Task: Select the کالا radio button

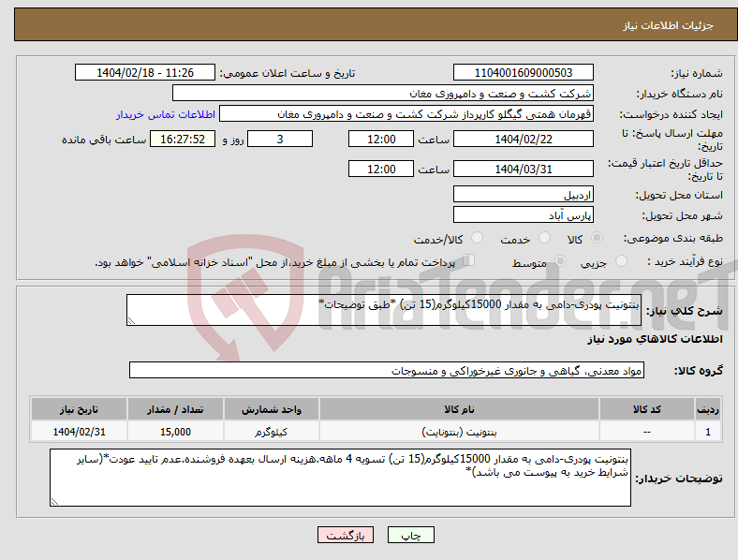Action: pos(597,238)
